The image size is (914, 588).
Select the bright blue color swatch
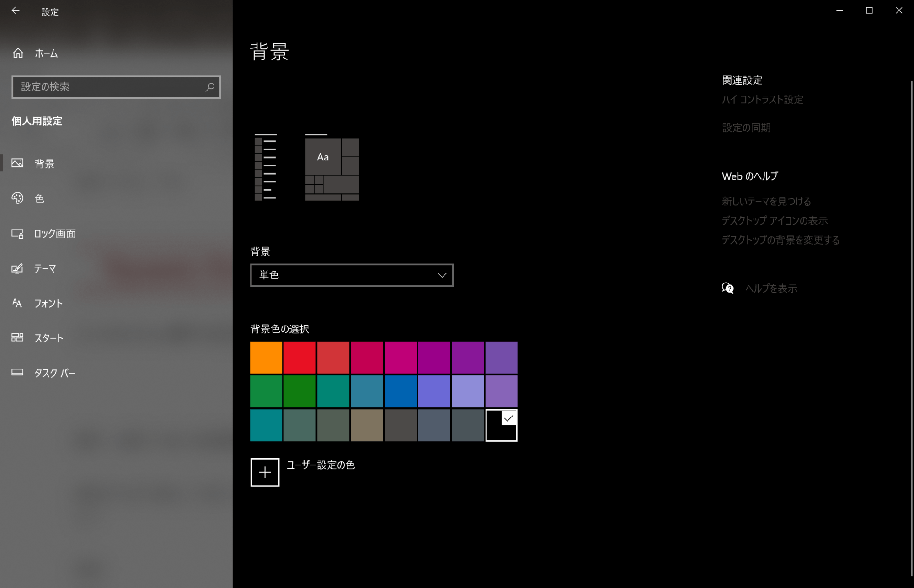coord(401,391)
